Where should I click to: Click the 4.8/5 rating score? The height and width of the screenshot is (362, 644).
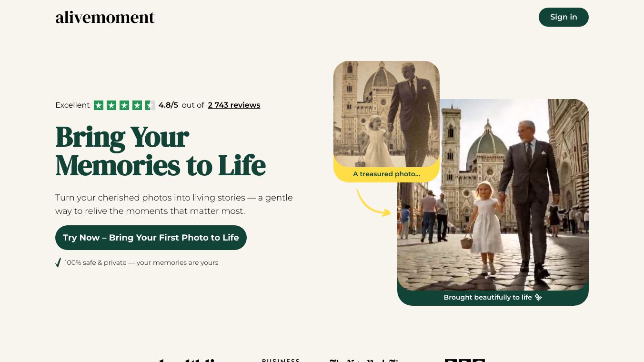coord(168,105)
